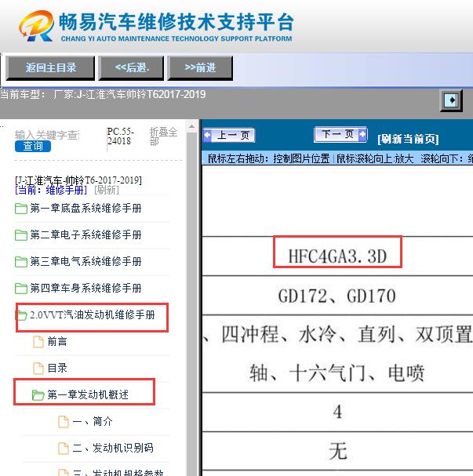The image size is (473, 476).
Task: Click the 轴、十六气门、电喷 text
Action: pyautogui.click(x=337, y=373)
